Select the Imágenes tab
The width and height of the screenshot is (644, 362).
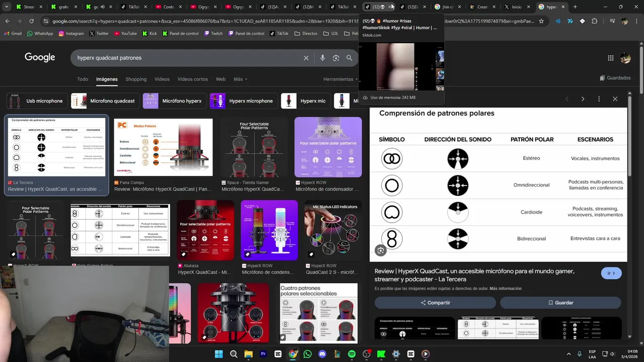coord(107,79)
